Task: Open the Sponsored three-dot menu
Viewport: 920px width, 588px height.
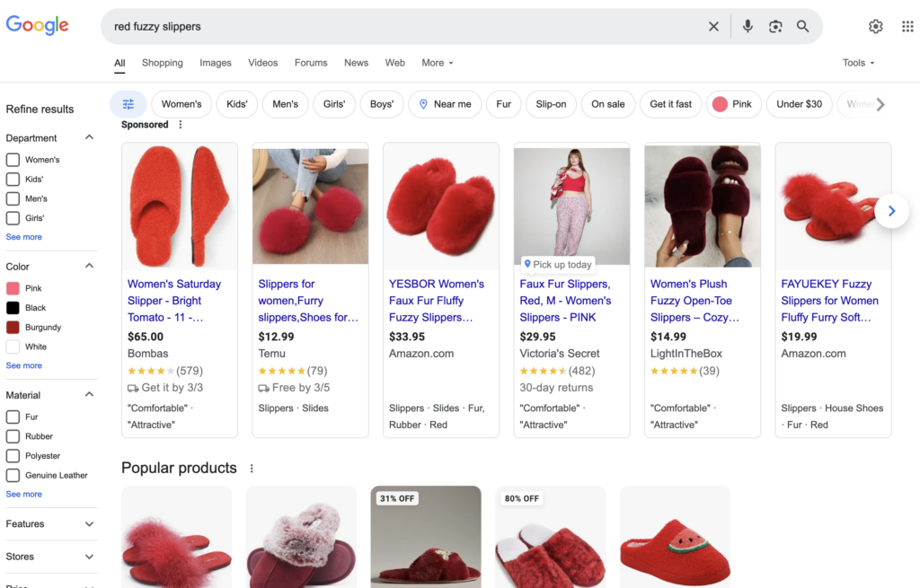Action: click(x=180, y=124)
